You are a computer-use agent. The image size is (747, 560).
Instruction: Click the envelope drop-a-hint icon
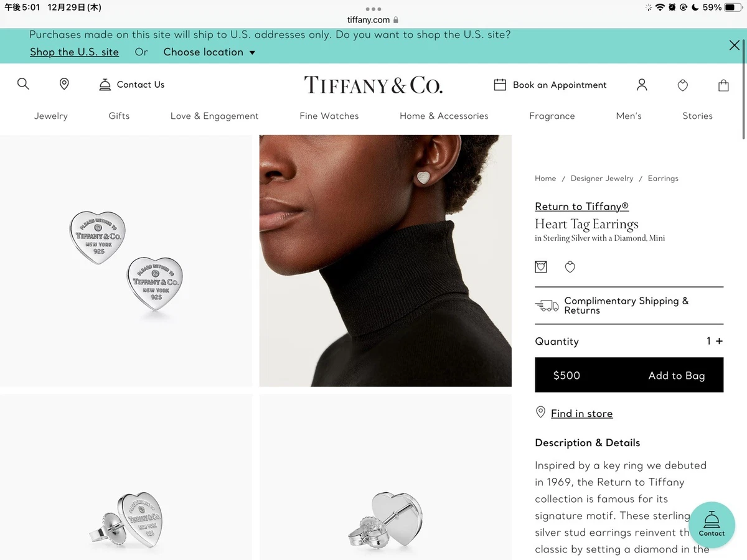pos(541,267)
